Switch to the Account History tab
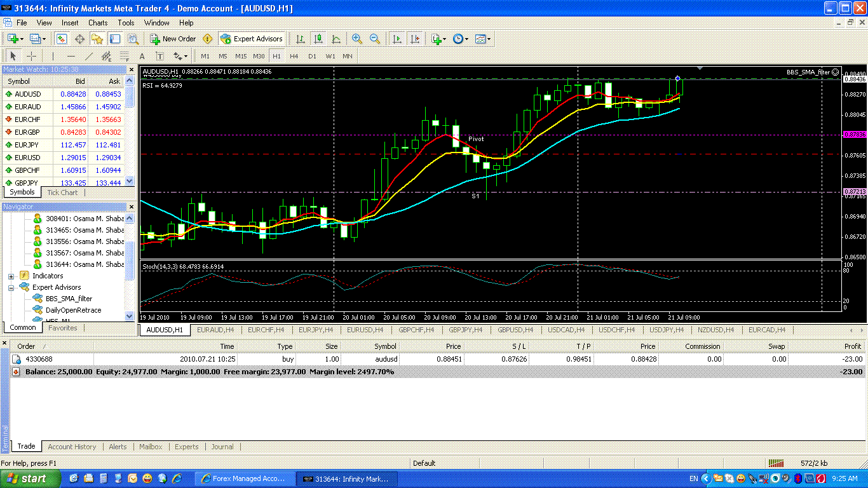This screenshot has height=488, width=868. [72, 447]
